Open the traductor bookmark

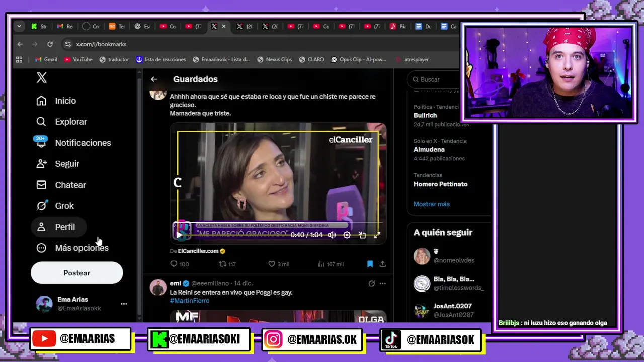coord(114,59)
